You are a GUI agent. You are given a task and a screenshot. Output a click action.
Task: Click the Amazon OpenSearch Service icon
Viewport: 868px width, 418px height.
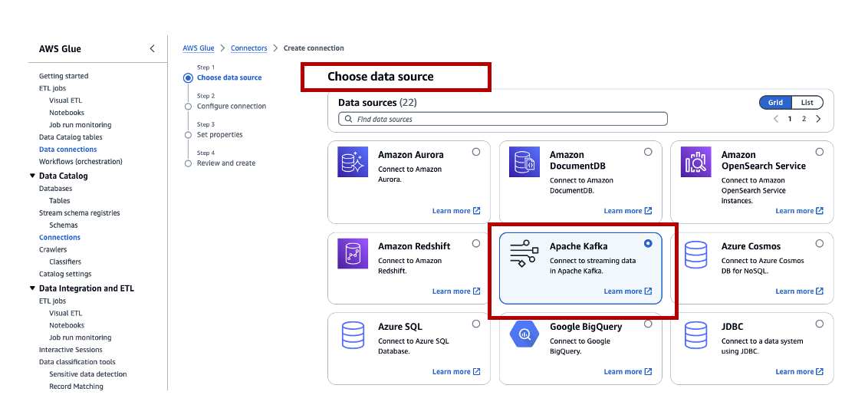pos(695,162)
